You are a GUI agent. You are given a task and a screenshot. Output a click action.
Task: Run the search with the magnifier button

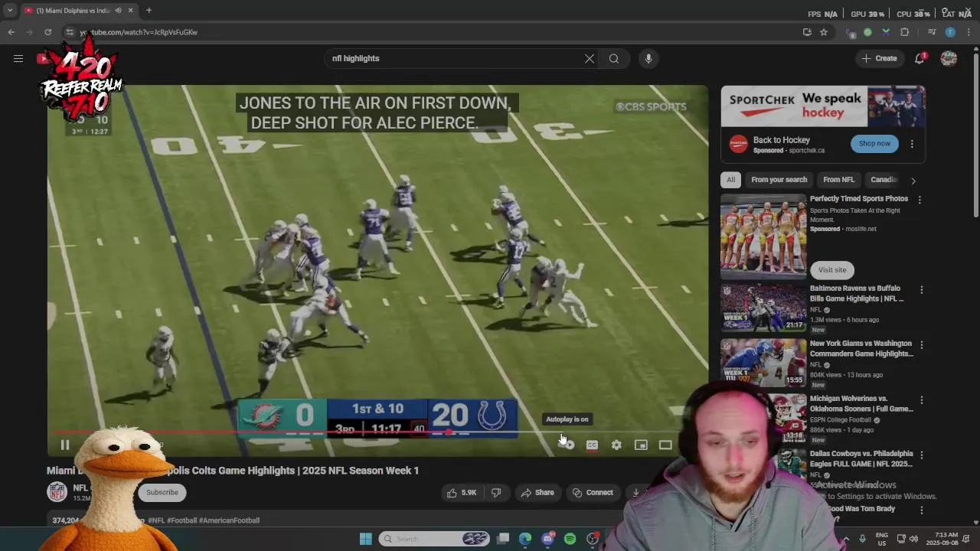click(x=614, y=58)
